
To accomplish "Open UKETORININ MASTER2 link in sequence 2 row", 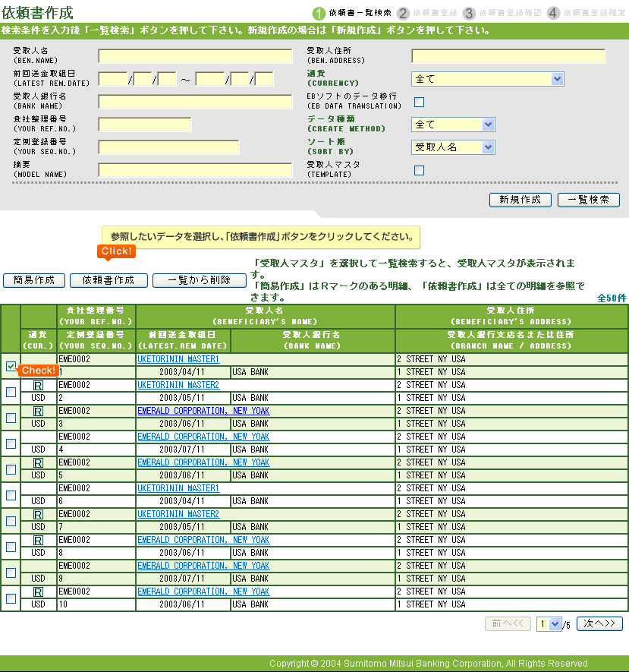I will (x=178, y=385).
